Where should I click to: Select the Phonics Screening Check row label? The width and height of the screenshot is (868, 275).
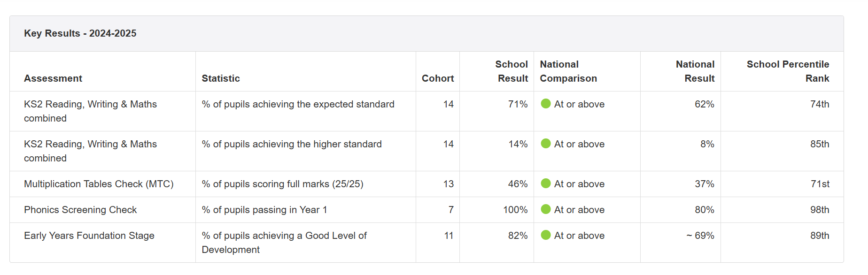tap(80, 210)
